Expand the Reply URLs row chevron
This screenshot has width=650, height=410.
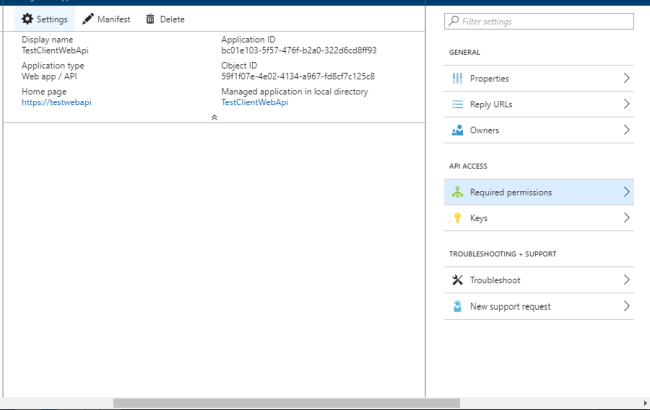626,104
